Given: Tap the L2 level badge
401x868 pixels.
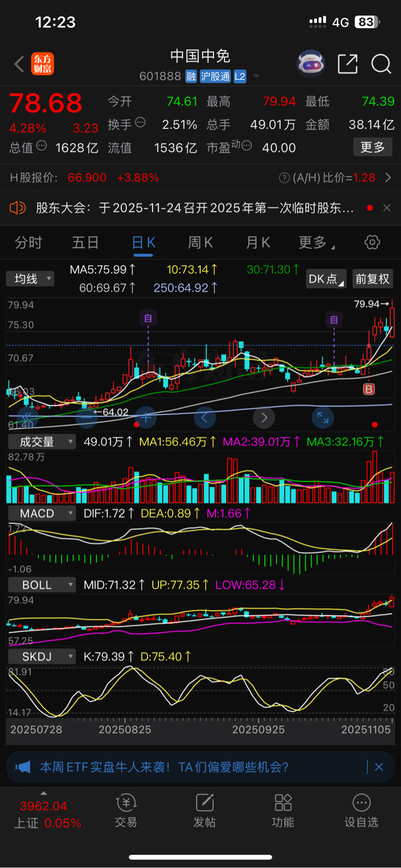Looking at the screenshot, I should [x=240, y=77].
